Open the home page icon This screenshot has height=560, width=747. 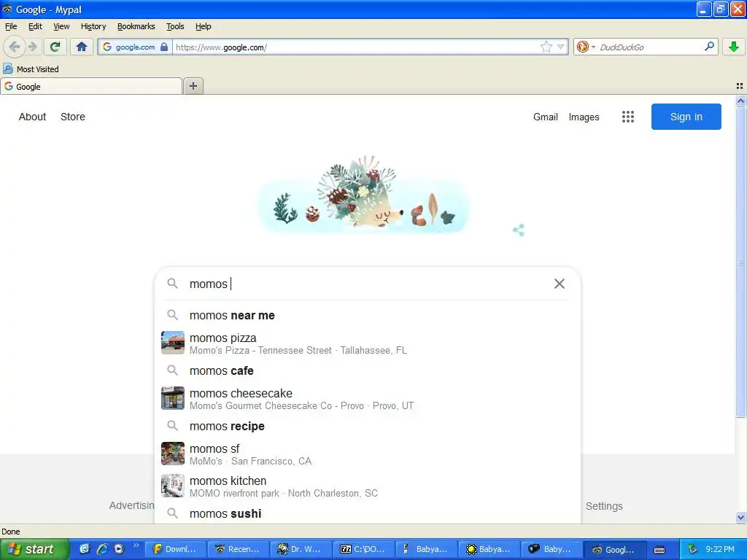coord(82,47)
